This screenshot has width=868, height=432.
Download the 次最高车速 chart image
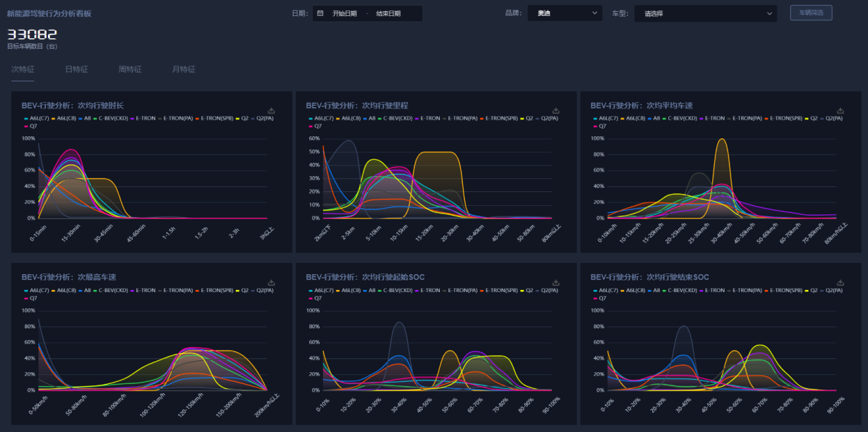tap(271, 283)
